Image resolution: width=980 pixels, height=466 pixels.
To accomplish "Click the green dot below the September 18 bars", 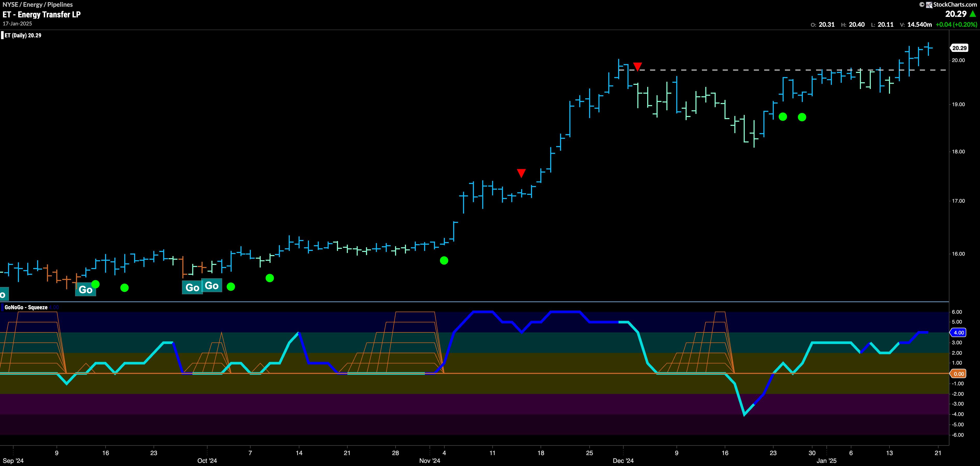I will click(x=125, y=287).
